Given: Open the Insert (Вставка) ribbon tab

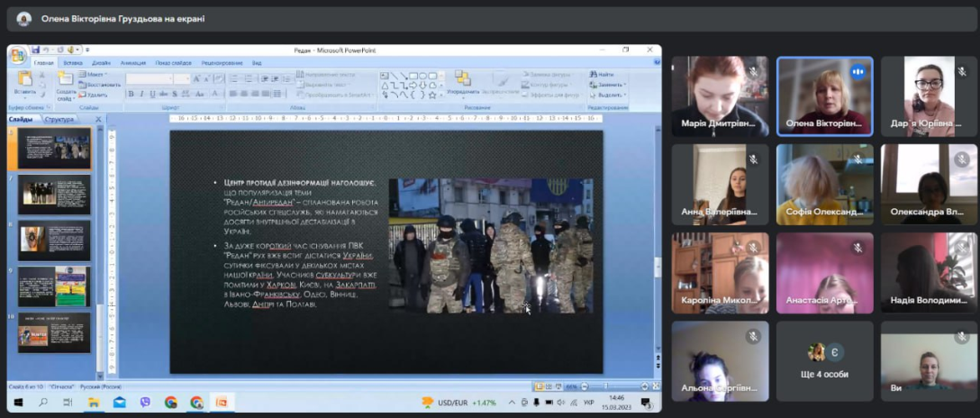Looking at the screenshot, I should coord(73,63).
